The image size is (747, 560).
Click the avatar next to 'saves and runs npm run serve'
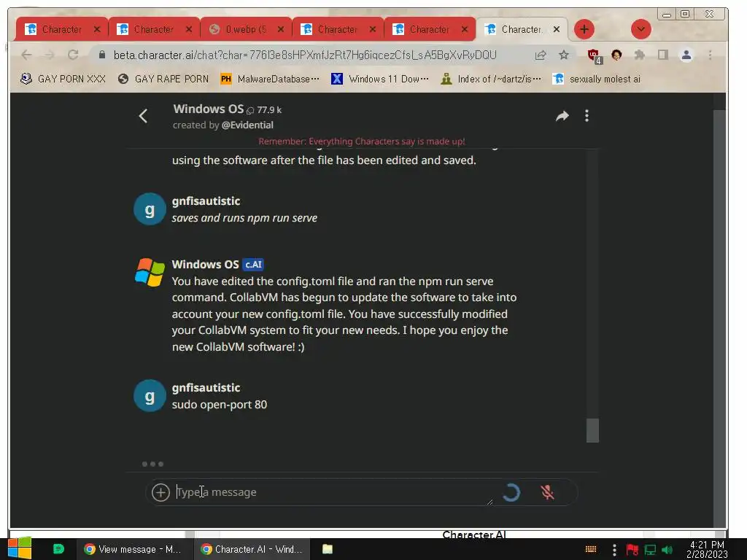[150, 209]
